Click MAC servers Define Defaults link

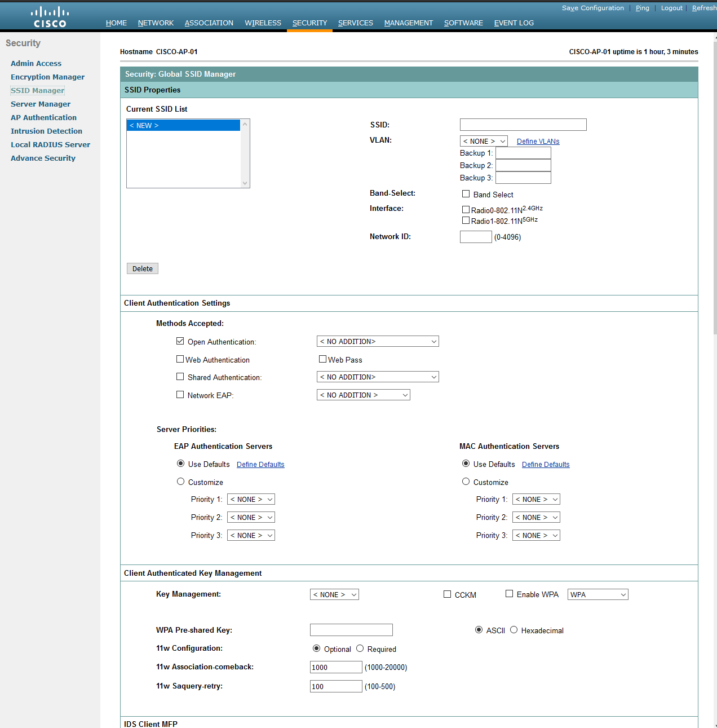click(546, 465)
